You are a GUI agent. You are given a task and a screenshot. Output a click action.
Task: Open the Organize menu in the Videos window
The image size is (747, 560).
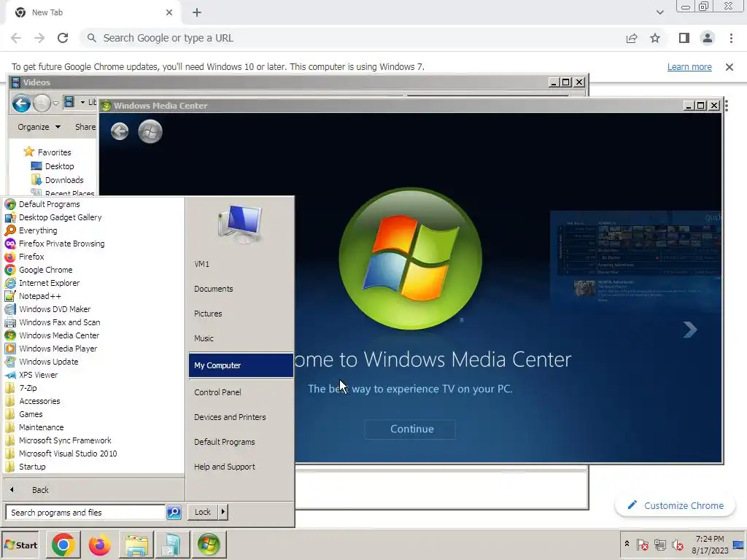pos(39,127)
